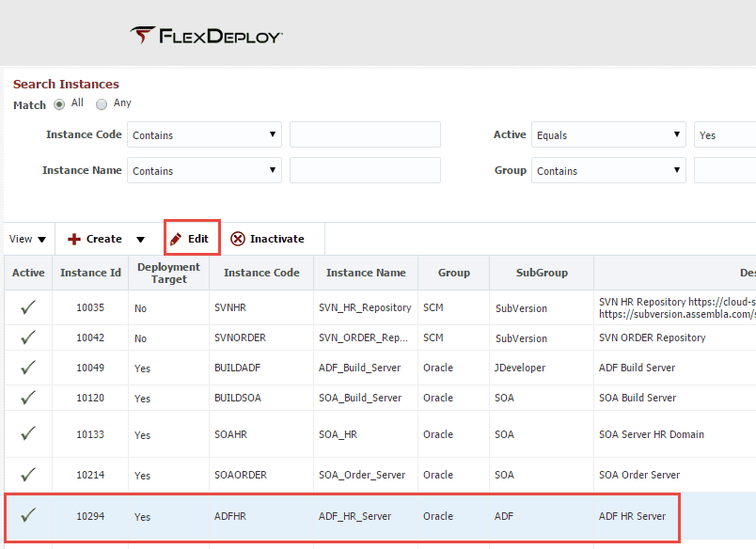The image size is (756, 549).
Task: Expand the Create dropdown arrow
Action: pos(140,239)
